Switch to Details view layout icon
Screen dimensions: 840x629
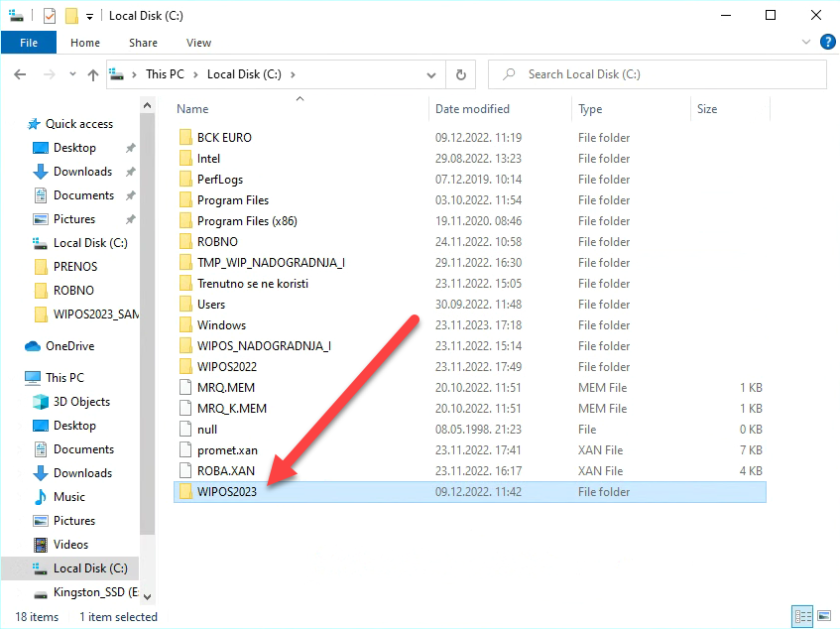pyautogui.click(x=801, y=617)
